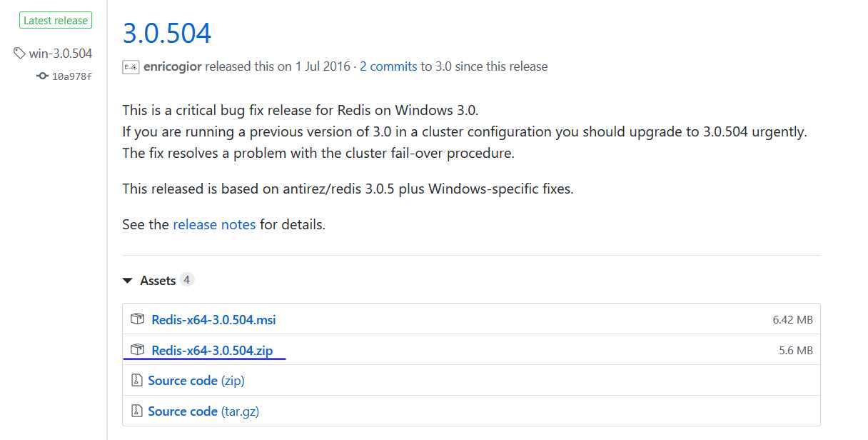Image resolution: width=868 pixels, height=440 pixels.
Task: Download Redis-x64-3.0.504.msi
Action: click(213, 319)
